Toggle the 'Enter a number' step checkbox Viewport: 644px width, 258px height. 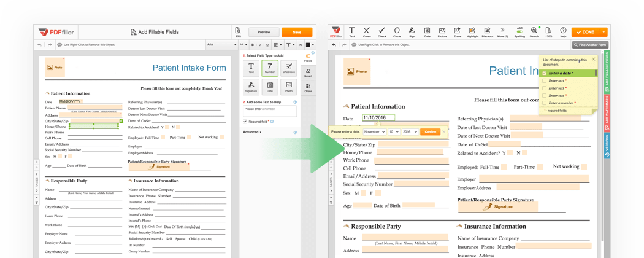pos(545,103)
